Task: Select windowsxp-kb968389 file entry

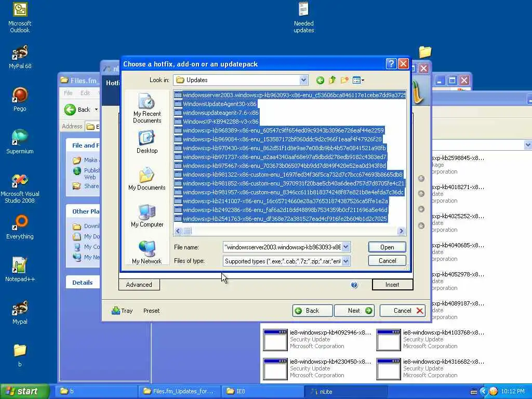Action: coord(279,130)
